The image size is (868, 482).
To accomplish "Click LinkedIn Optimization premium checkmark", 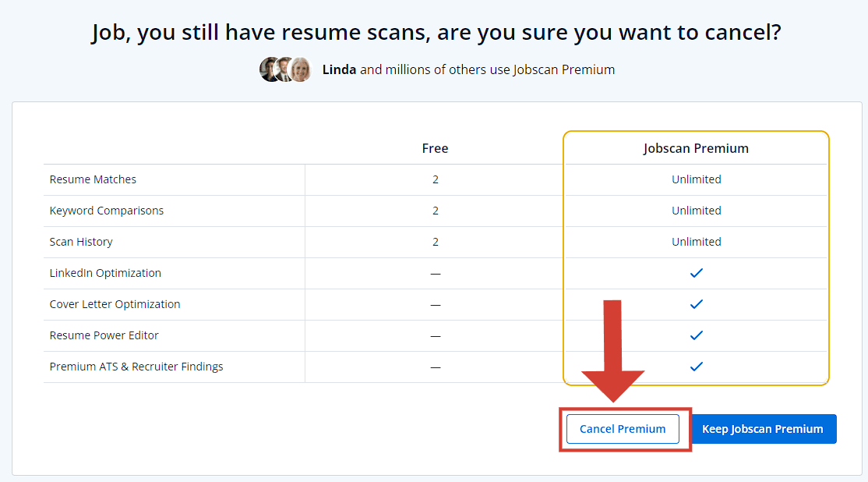I will pyautogui.click(x=697, y=273).
